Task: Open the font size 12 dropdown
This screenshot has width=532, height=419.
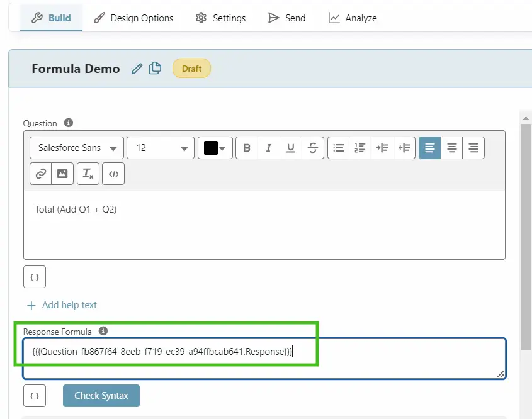Action: (161, 148)
